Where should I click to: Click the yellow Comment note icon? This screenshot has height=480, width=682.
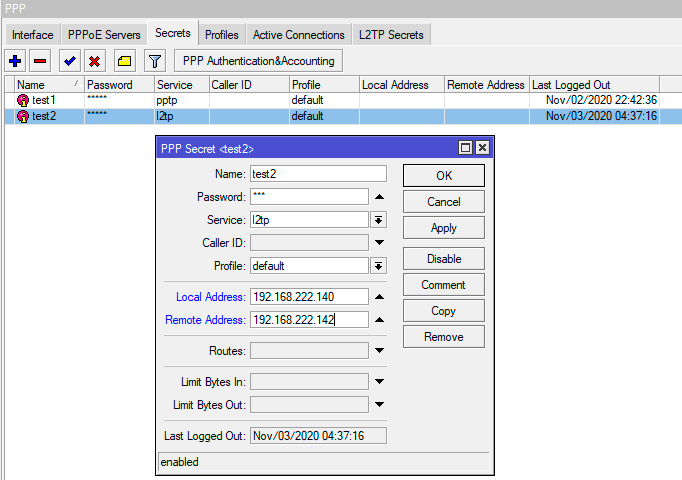124,61
